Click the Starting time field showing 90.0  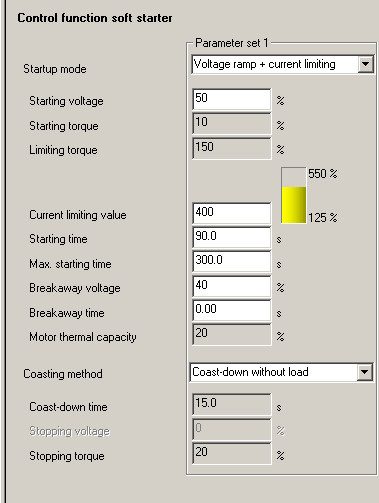tap(231, 237)
